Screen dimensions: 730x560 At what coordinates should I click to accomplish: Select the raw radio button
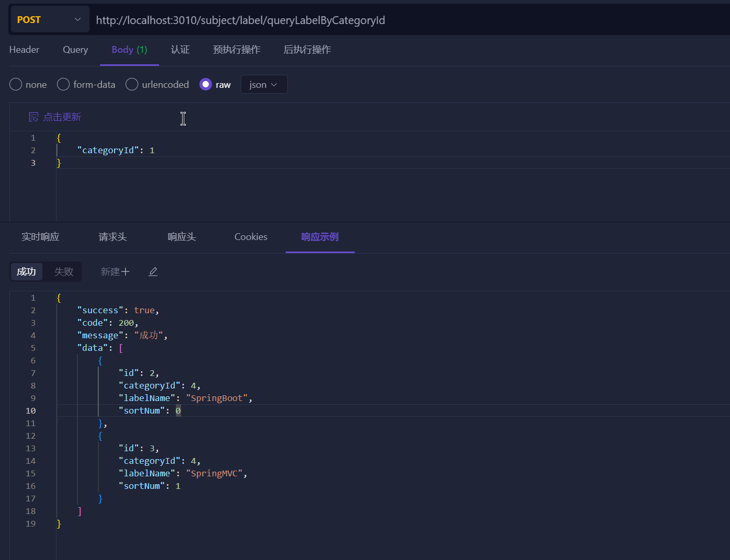click(x=206, y=84)
